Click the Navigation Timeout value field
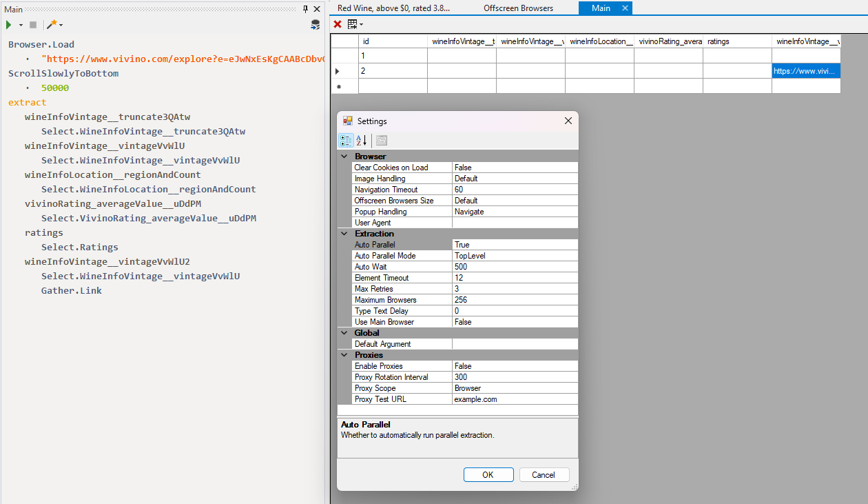The width and height of the screenshot is (868, 504). pos(514,190)
